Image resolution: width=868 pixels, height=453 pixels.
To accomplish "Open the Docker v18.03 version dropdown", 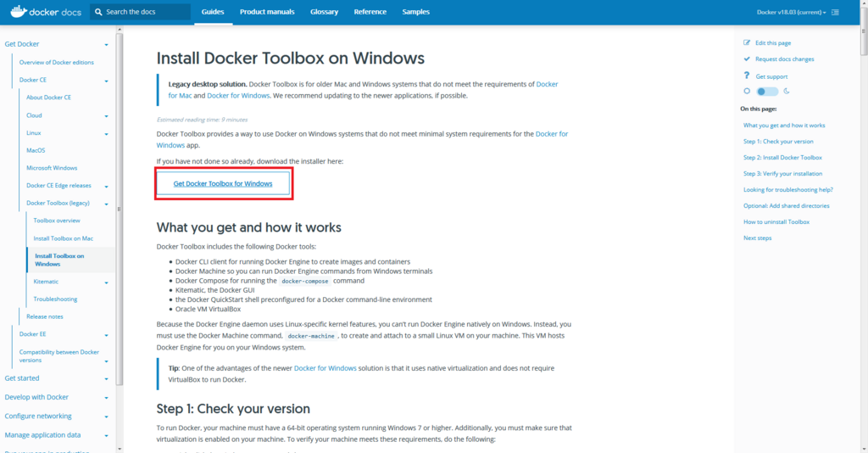I will pos(791,12).
